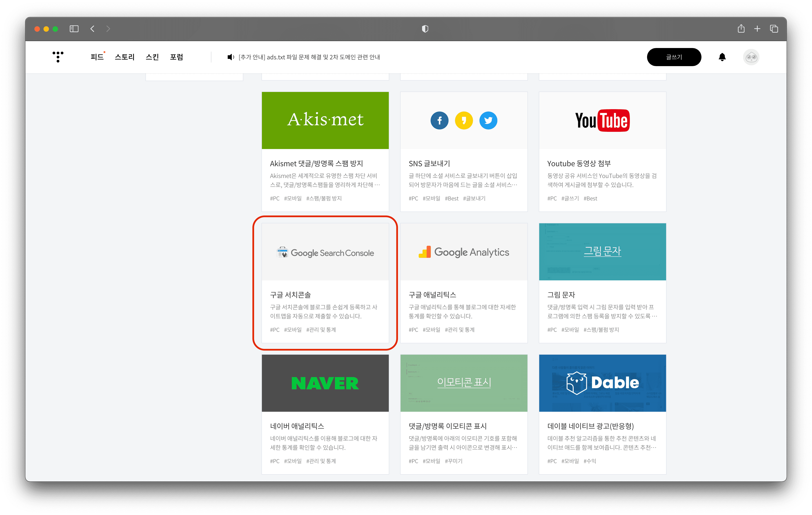
Task: Show the tab overview
Action: [x=774, y=29]
